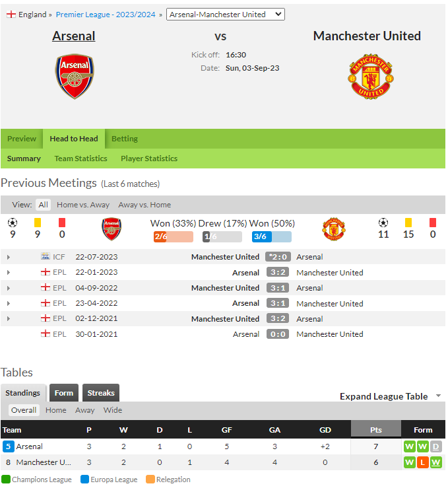Expand League Table arrow

(x=438, y=396)
